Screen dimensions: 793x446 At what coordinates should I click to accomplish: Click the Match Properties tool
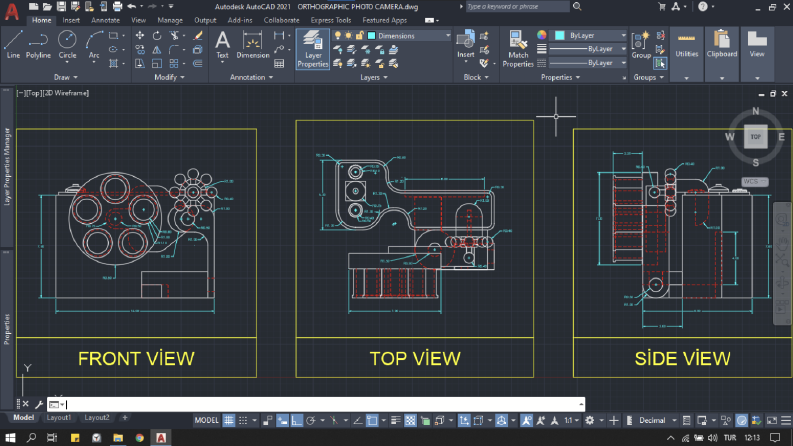518,49
